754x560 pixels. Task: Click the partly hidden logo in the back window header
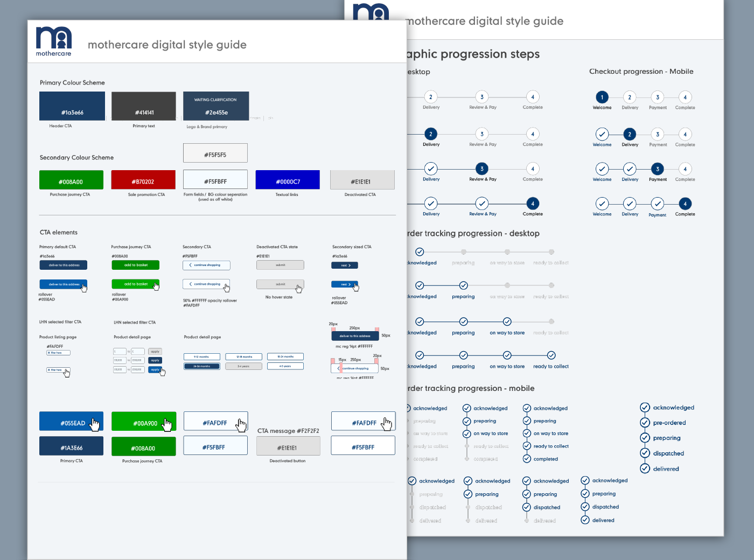click(371, 12)
